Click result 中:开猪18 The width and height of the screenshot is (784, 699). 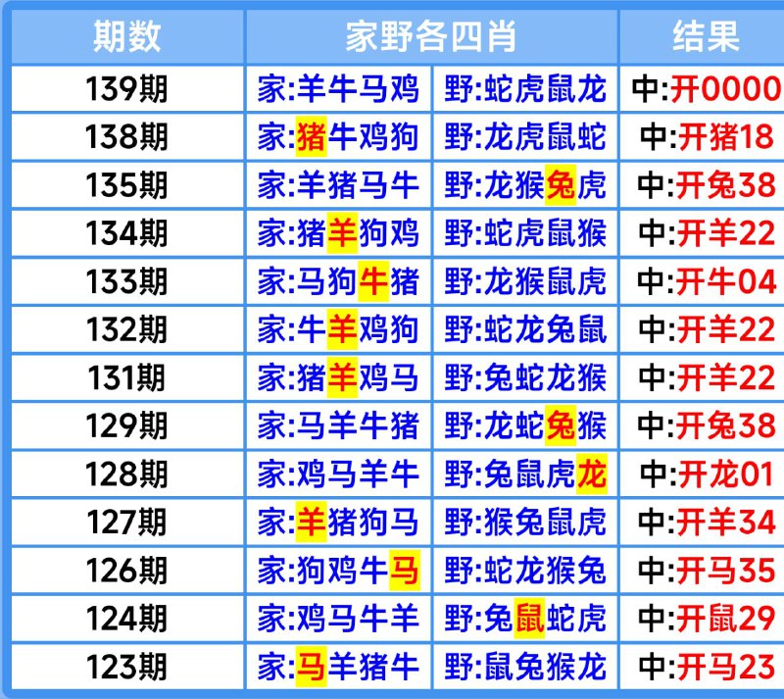(702, 136)
